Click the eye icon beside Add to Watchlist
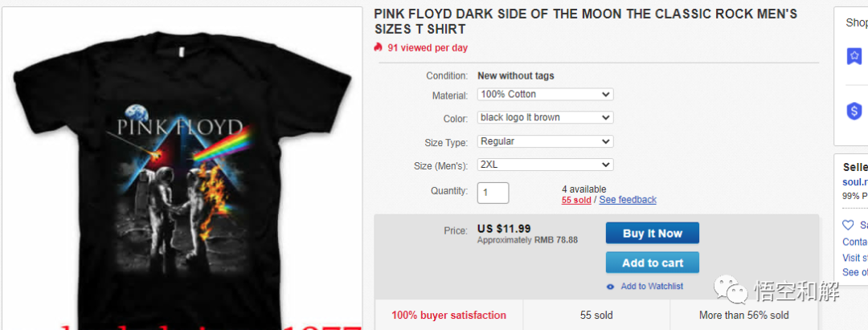Image resolution: width=868 pixels, height=330 pixels. [x=611, y=287]
